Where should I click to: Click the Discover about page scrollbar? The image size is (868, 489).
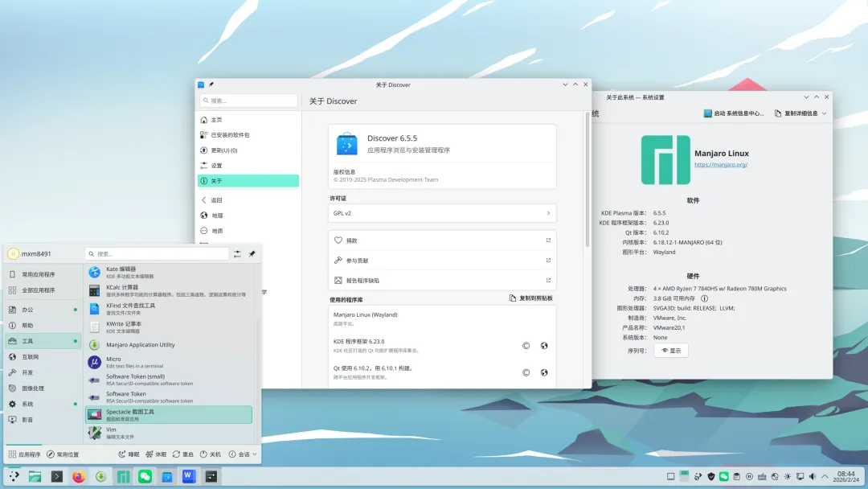click(588, 180)
